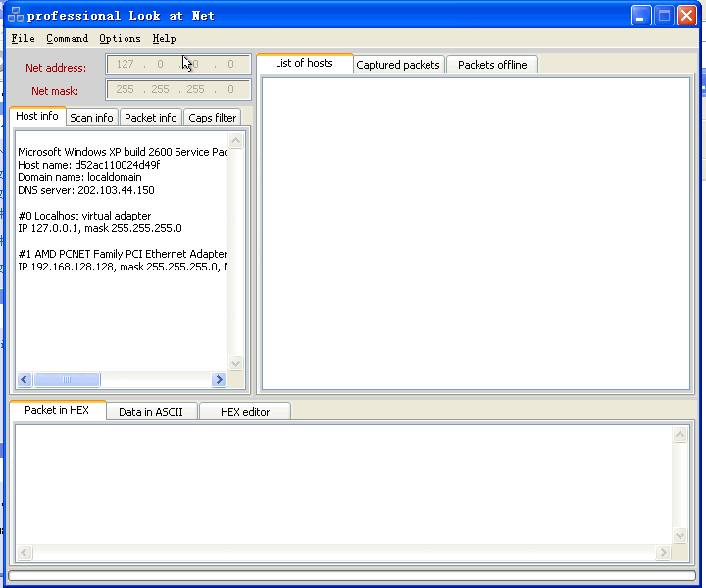Click the application icon in title bar
Viewport: 706px width, 588px height.
[16, 15]
